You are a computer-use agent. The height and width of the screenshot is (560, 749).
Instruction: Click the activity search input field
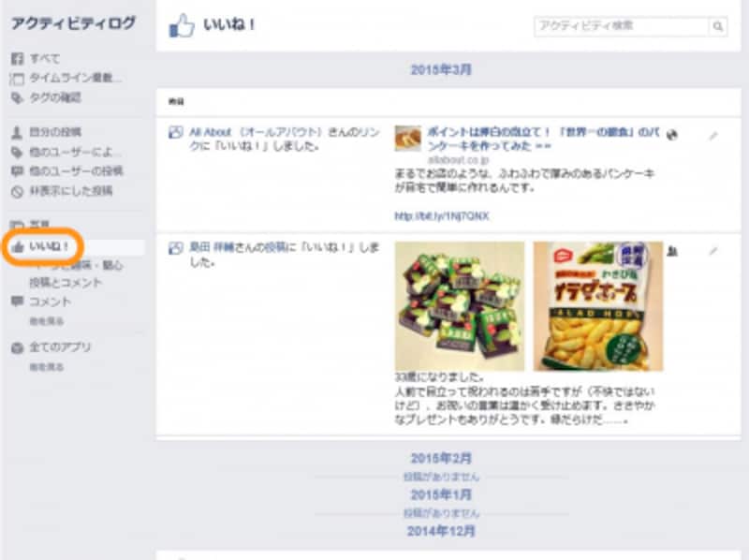click(622, 26)
